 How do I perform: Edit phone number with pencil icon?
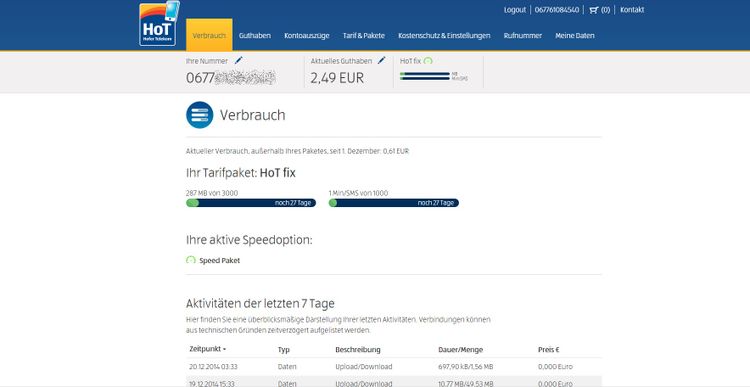pos(239,60)
